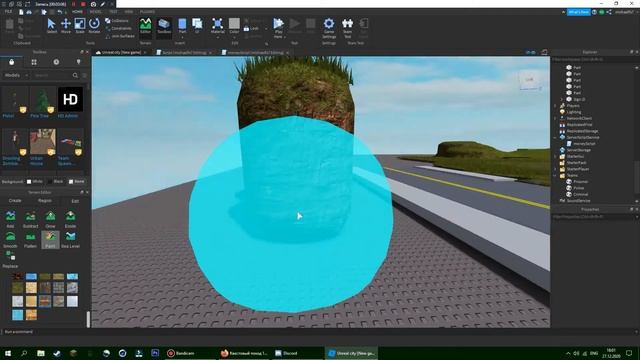Switch to the PLUGINS ribbon tab
640x360 pixels.
click(x=147, y=12)
